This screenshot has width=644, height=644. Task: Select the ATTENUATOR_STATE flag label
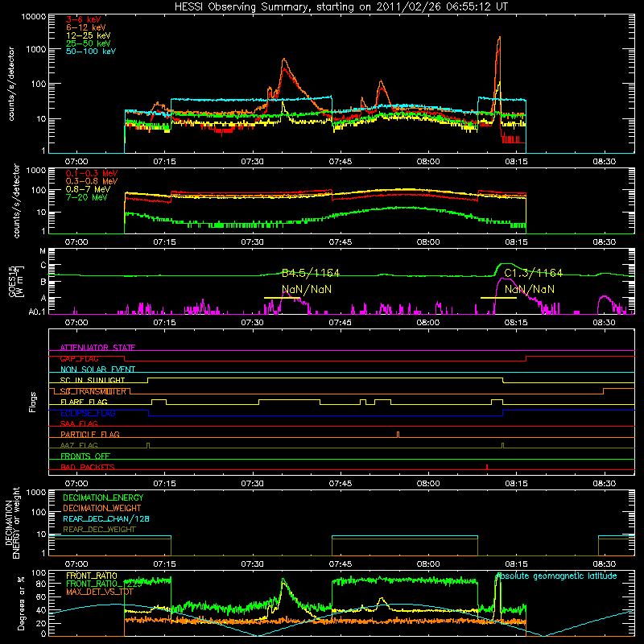coord(97,348)
